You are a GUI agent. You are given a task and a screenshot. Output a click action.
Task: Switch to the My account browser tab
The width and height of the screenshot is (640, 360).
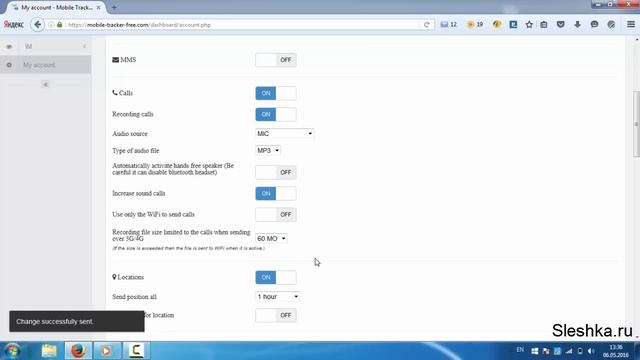(x=56, y=7)
